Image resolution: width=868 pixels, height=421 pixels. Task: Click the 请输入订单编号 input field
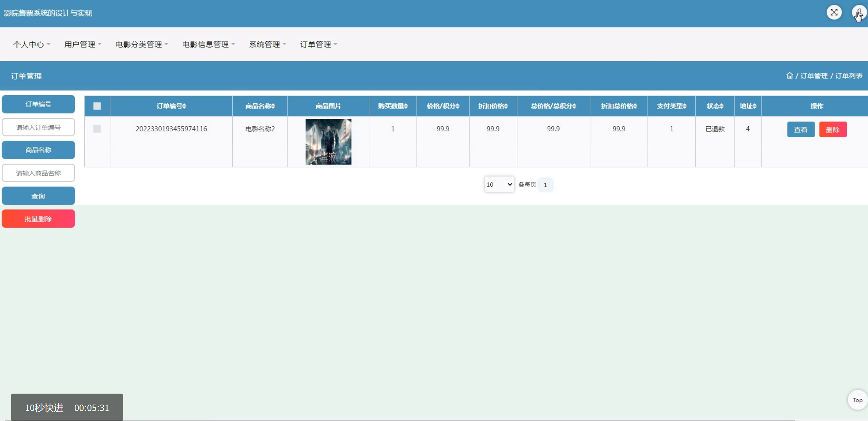click(x=38, y=127)
